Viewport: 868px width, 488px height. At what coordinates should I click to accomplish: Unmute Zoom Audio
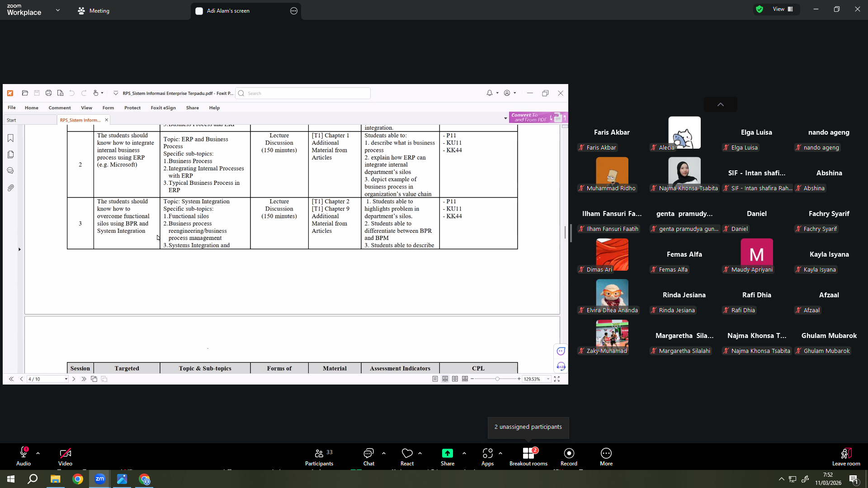(24, 457)
